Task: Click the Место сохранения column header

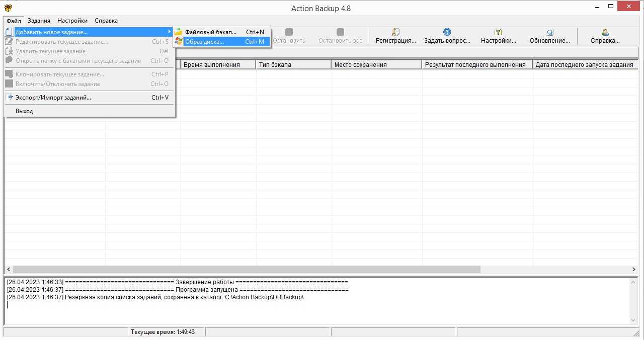Action: pyautogui.click(x=376, y=64)
